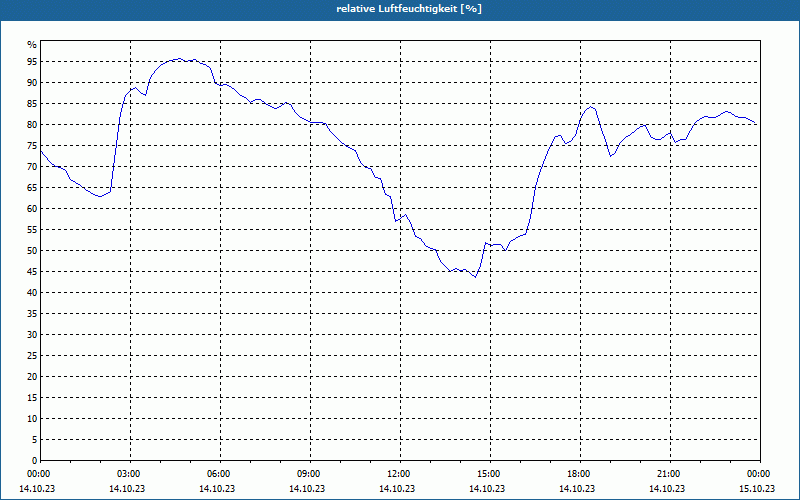Click the 20 humidity axis label
800x500 pixels.
(32, 377)
